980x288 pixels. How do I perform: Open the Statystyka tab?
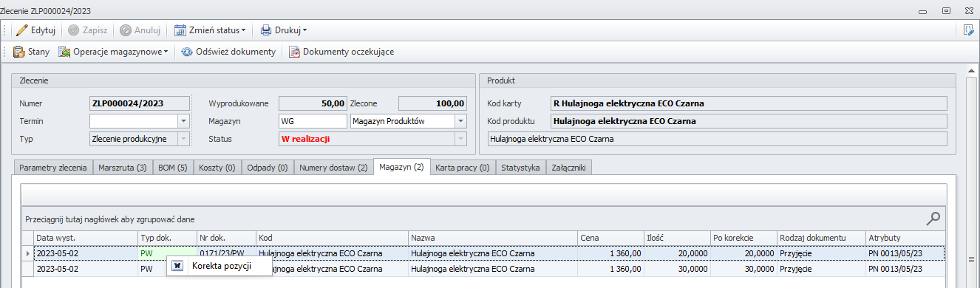521,168
